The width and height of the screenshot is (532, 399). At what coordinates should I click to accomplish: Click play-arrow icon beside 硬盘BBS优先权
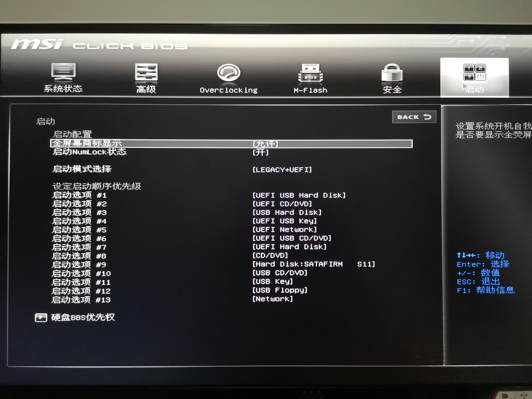[41, 317]
